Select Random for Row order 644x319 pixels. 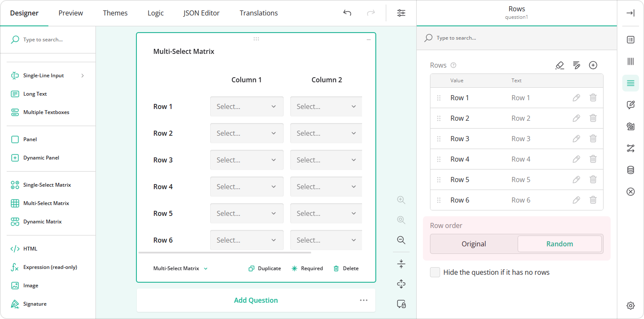(x=560, y=243)
